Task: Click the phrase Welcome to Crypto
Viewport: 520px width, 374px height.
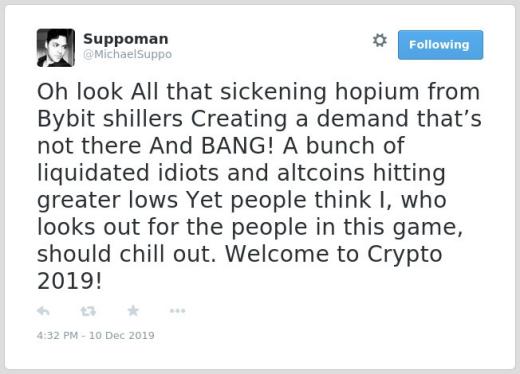Action: 334,255
